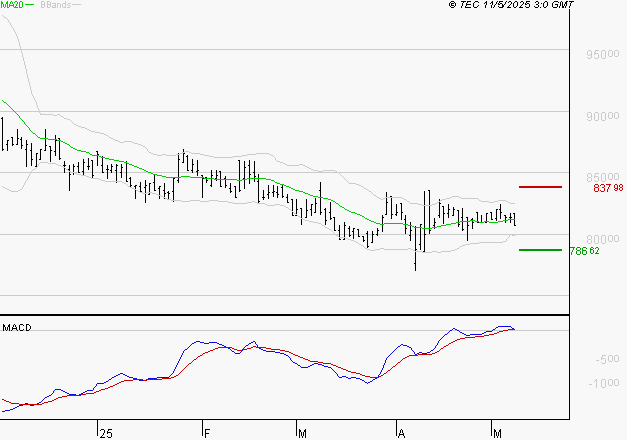Click the 'A' April marker on time axis
This screenshot has width=627, height=440.
click(401, 431)
